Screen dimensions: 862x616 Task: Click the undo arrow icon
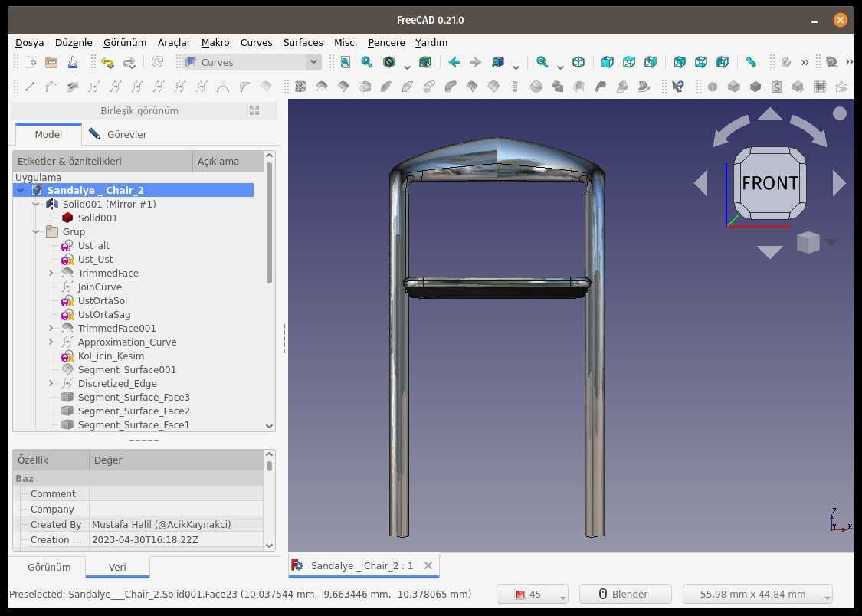point(108,62)
